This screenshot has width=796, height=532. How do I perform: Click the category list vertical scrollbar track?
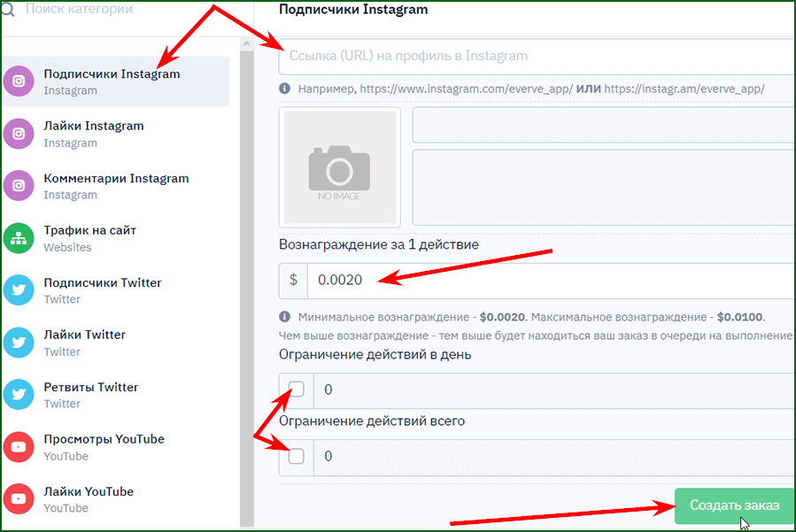tap(247, 289)
